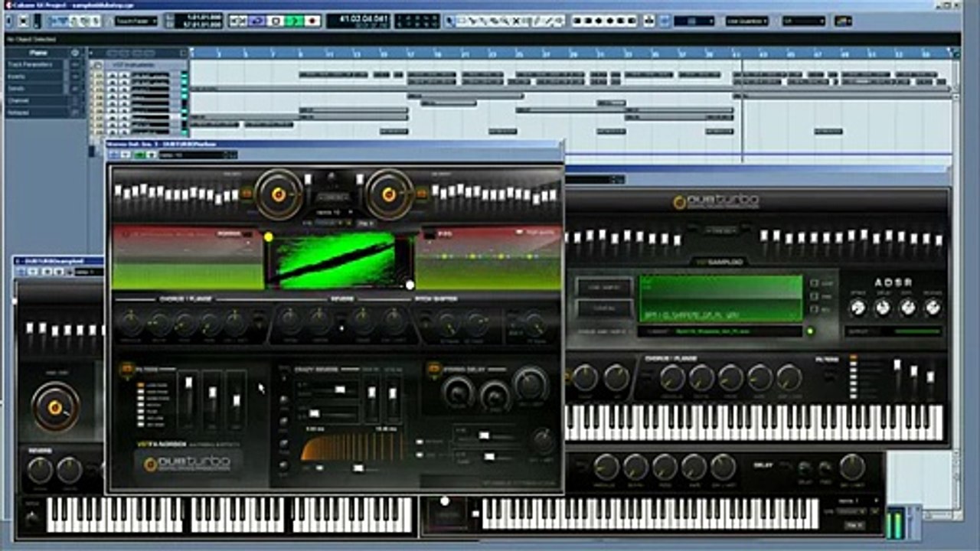Expand the Notepad inspector section

[x=44, y=112]
